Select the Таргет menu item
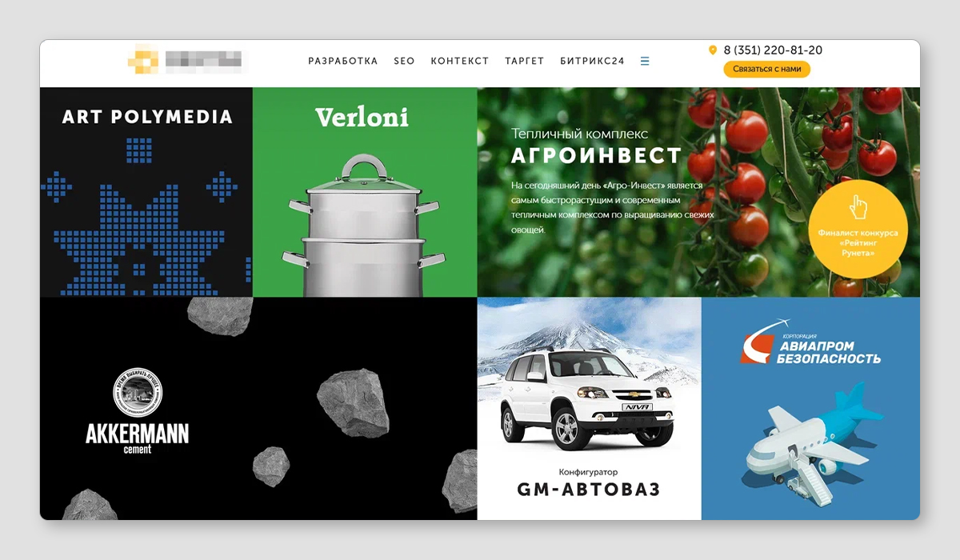 coord(525,61)
